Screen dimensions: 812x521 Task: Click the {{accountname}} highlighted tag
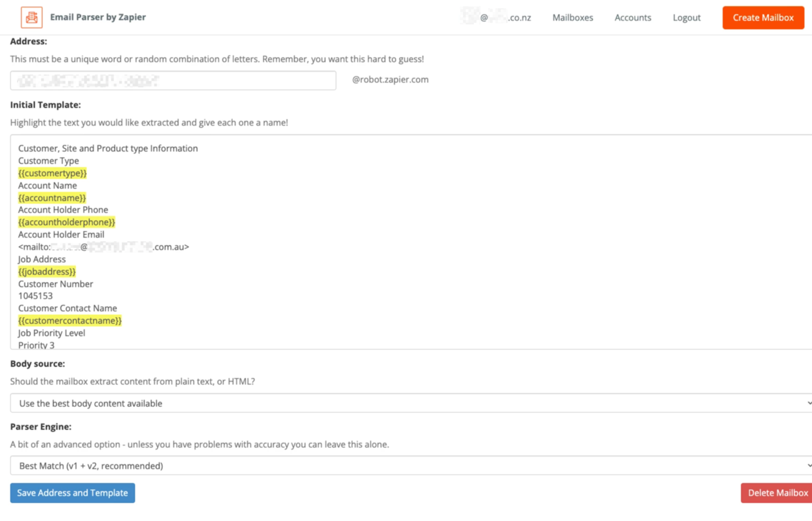coord(52,198)
